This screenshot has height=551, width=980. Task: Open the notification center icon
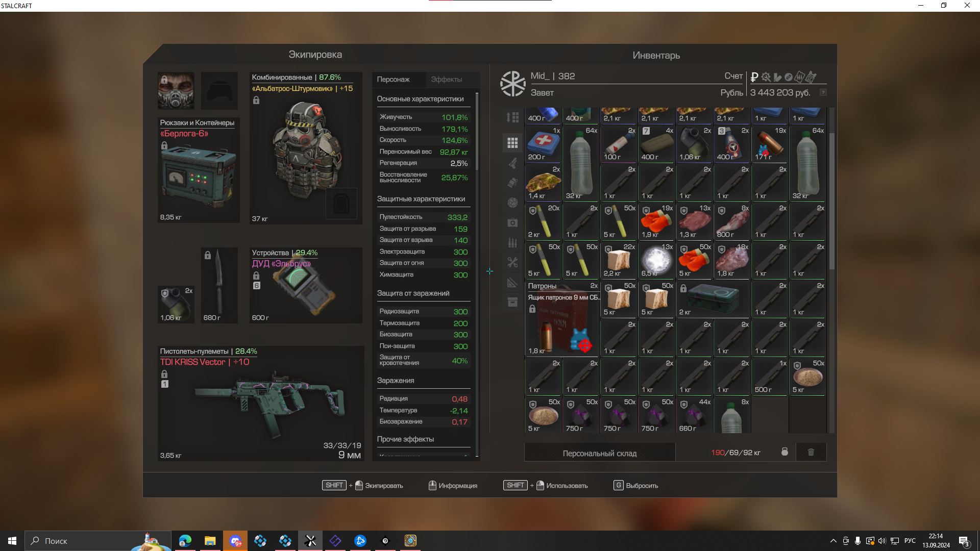point(964,541)
